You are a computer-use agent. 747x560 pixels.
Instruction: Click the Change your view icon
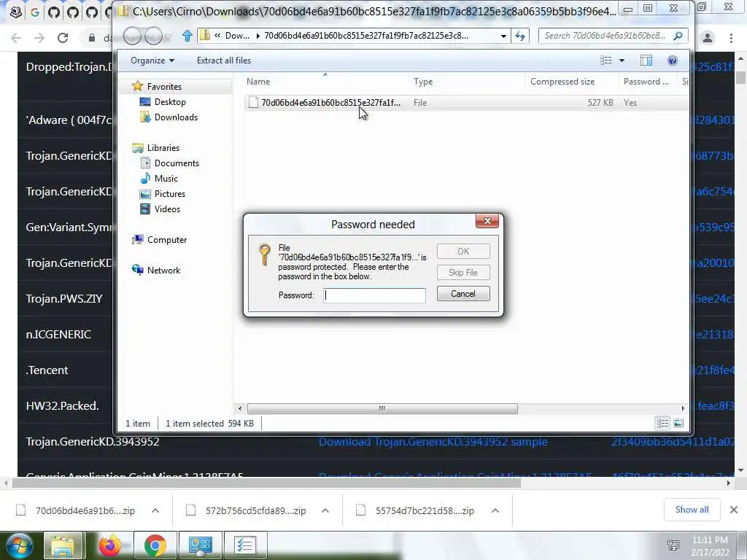605,61
